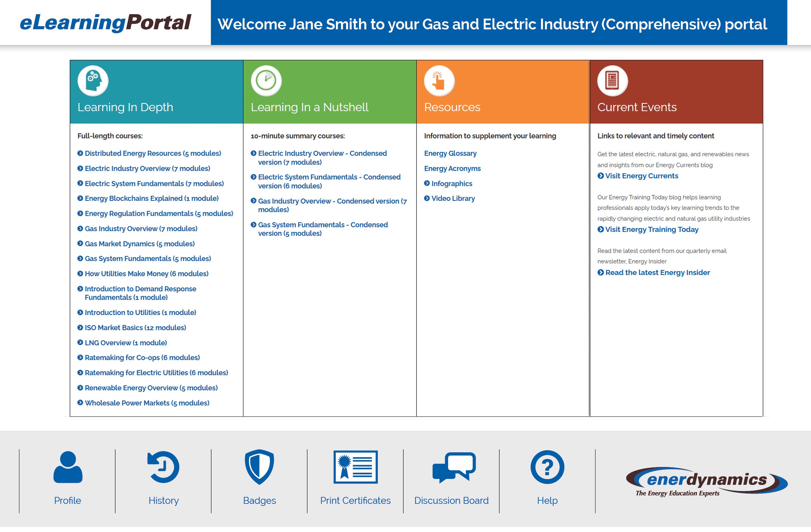The width and height of the screenshot is (811, 532).
Task: Open the Profile person icon
Action: click(x=68, y=467)
